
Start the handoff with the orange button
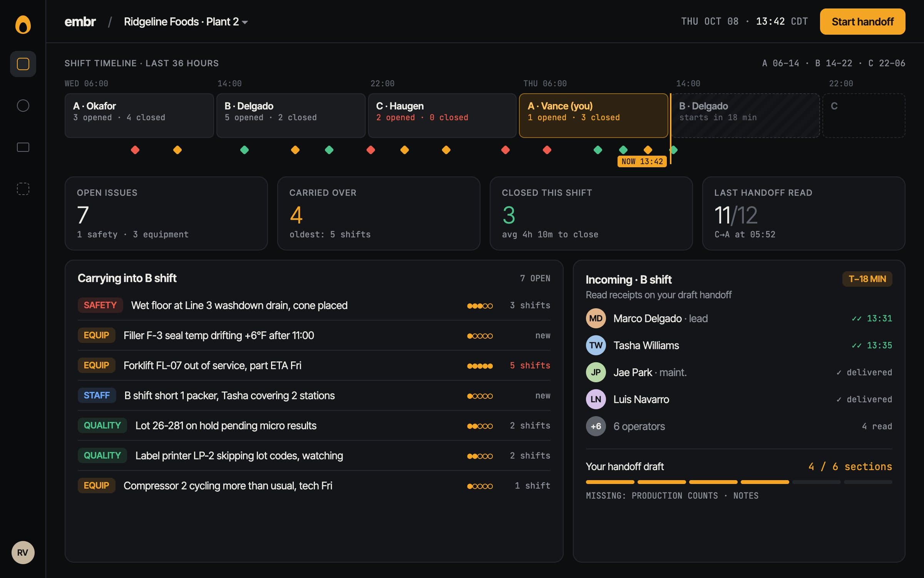click(x=862, y=22)
